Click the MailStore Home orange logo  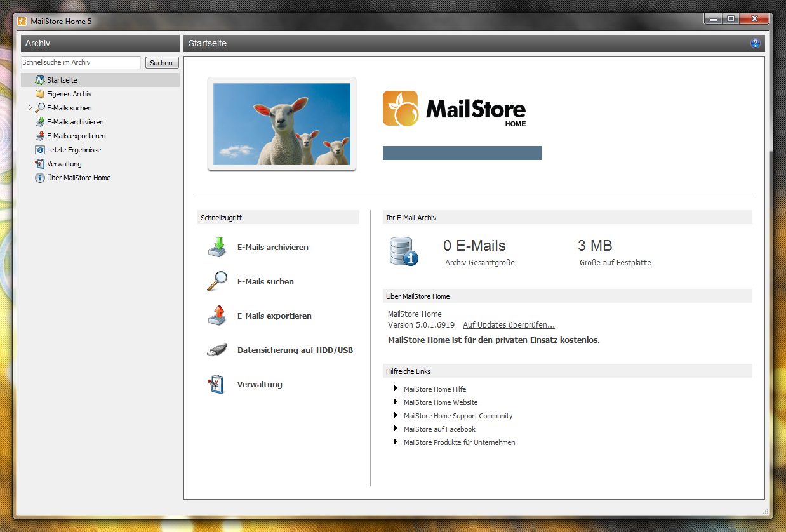point(401,109)
